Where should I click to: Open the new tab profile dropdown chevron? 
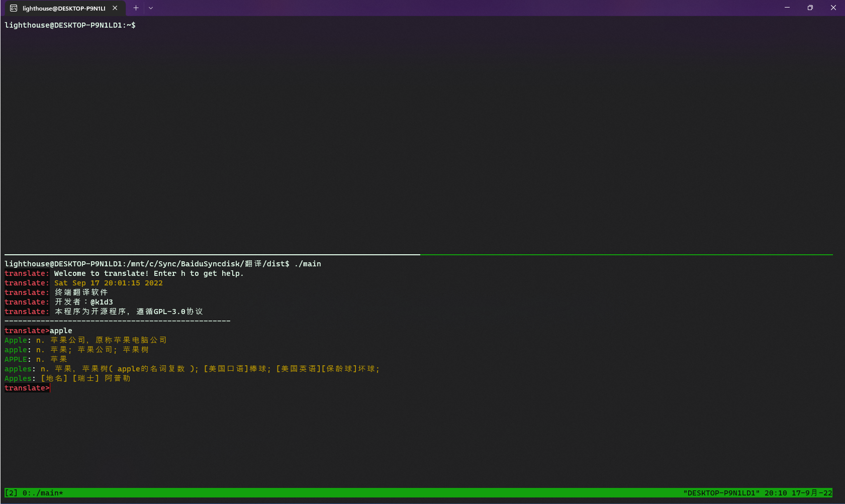151,8
